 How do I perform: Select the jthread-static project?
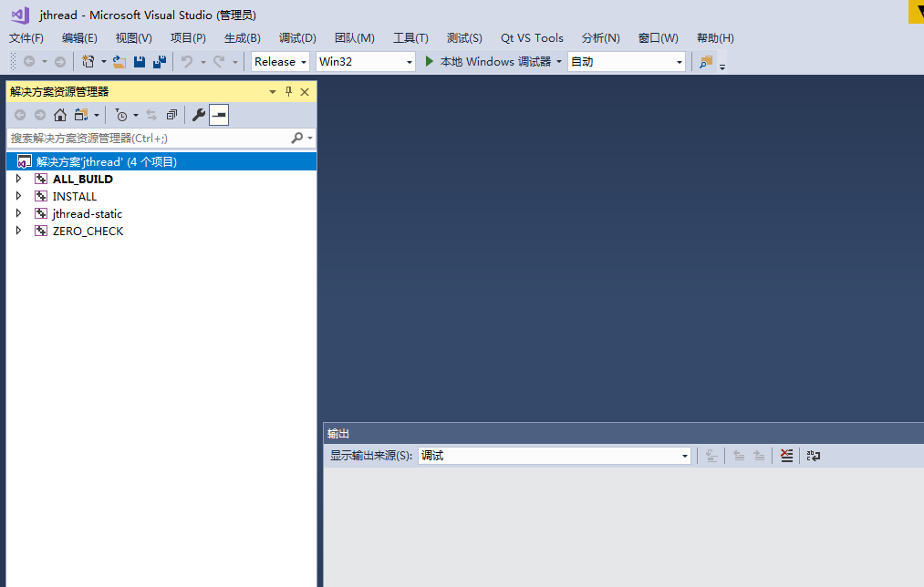tap(88, 213)
